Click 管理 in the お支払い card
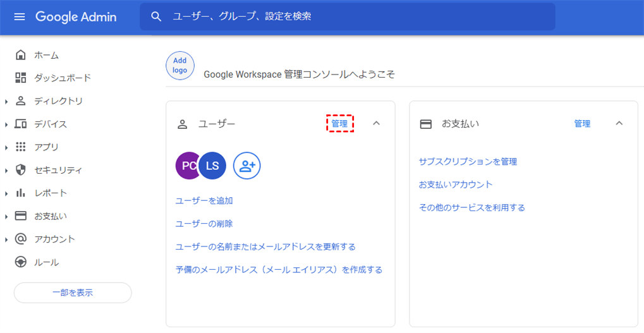The height and width of the screenshot is (333, 644). [583, 124]
